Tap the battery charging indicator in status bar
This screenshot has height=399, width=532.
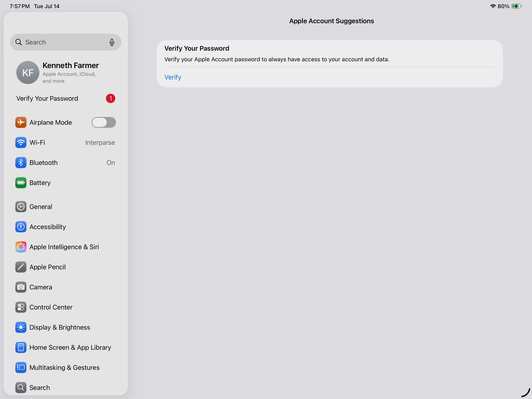click(516, 6)
